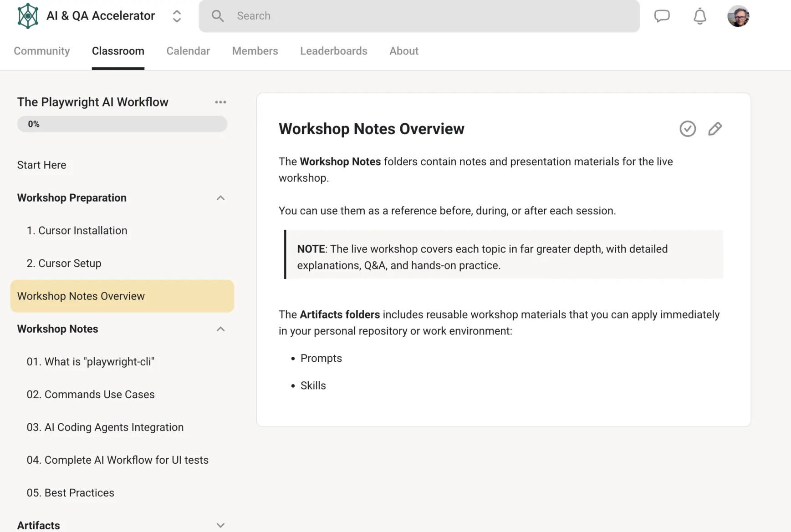Screen dimensions: 791x532
Task: Open lesson 2. Cursor Setup
Action: [64, 263]
